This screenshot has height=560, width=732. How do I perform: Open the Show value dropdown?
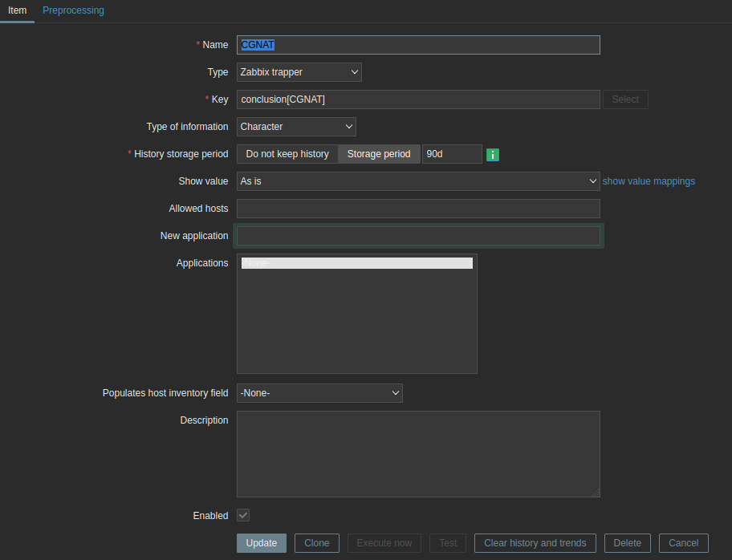coord(417,181)
